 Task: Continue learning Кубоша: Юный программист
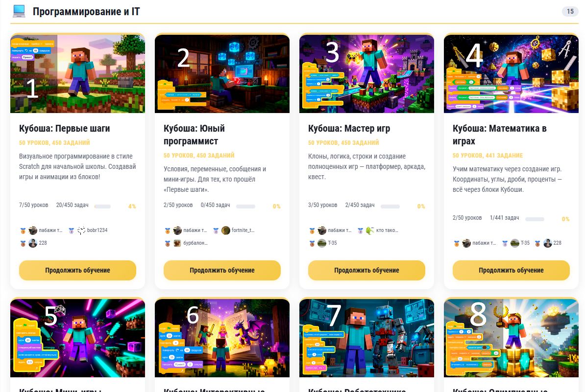222,270
